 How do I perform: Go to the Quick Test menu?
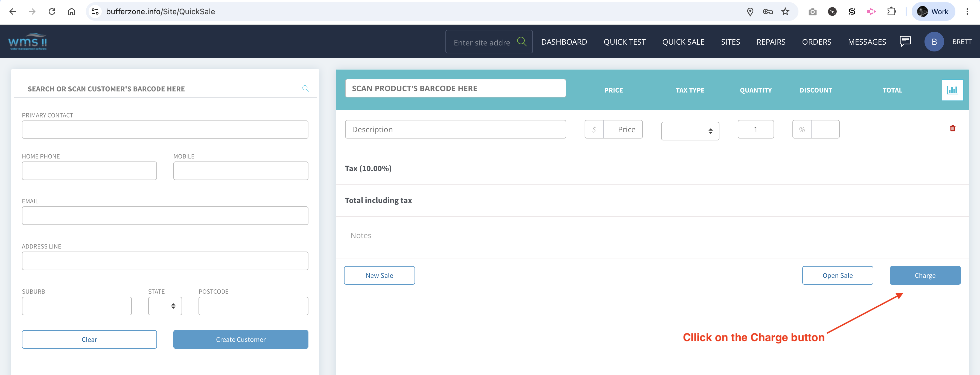click(x=624, y=42)
